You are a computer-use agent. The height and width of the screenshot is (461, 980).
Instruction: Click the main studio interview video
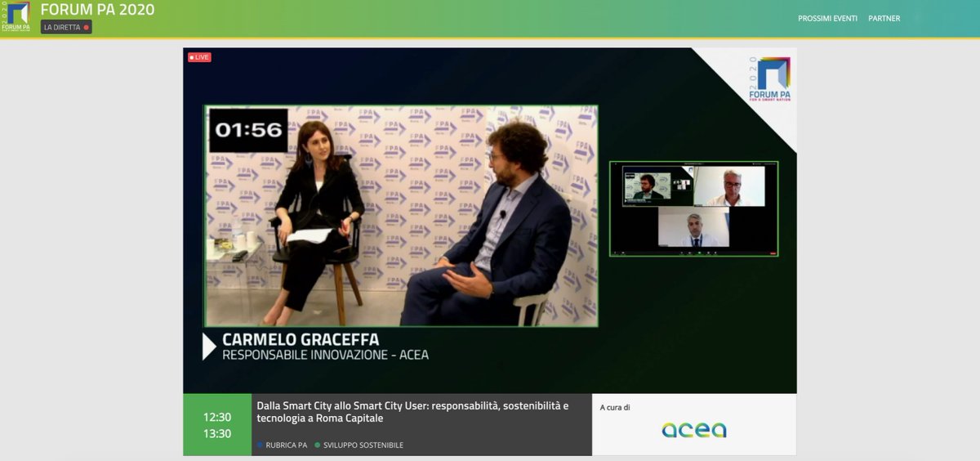[x=400, y=216]
